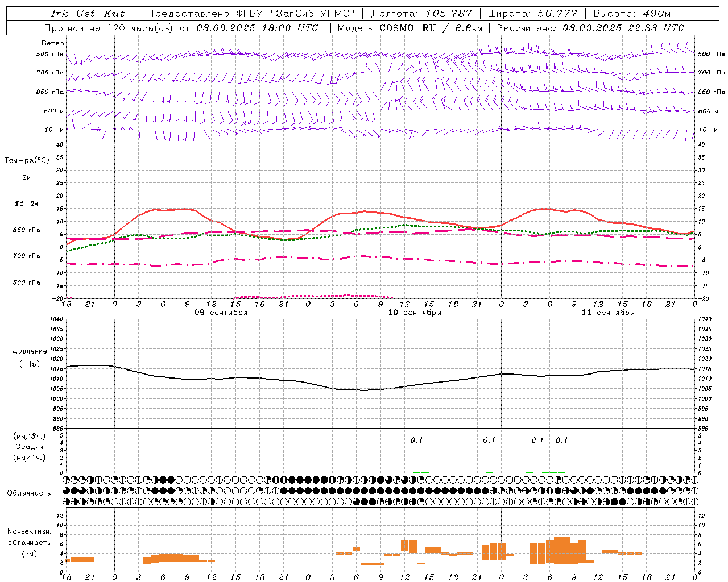Viewport: 728px width, 582px height.
Task: Select the text Предоставлено ФГБУ "ЗапСиб УГМС"
Action: point(251,14)
